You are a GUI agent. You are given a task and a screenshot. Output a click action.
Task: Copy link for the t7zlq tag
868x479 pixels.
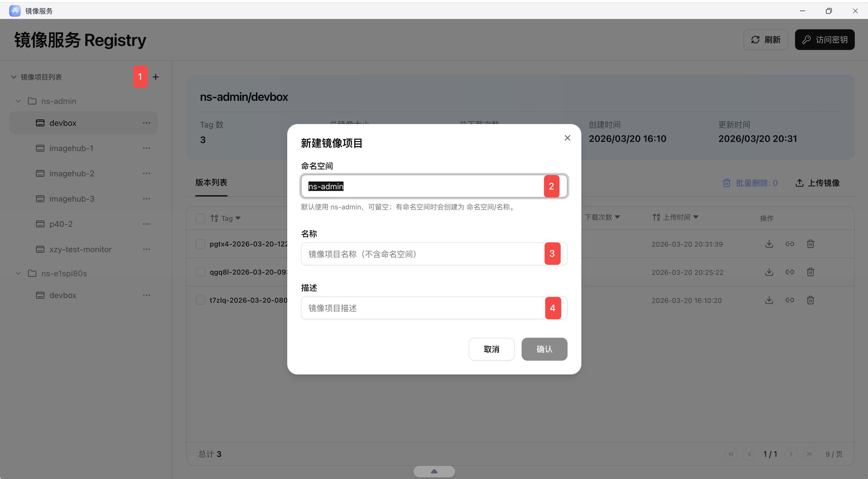pos(790,300)
